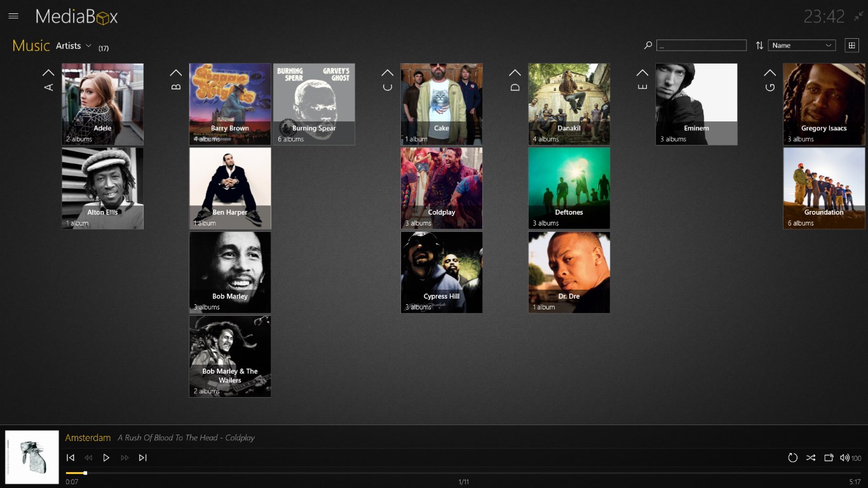Image resolution: width=868 pixels, height=488 pixels.
Task: Click the MediaBox logo
Action: pyautogui.click(x=77, y=17)
